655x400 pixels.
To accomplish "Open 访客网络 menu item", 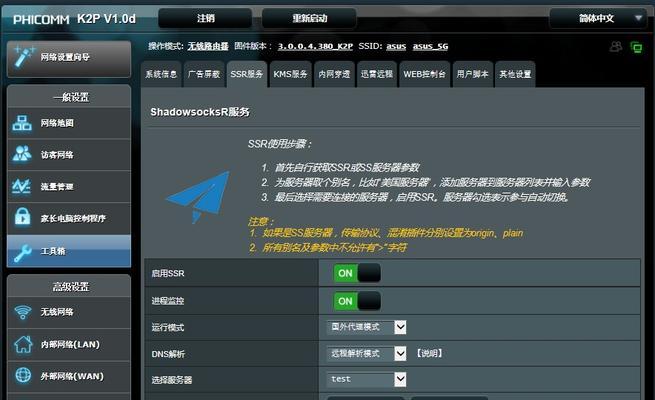I will (69, 154).
